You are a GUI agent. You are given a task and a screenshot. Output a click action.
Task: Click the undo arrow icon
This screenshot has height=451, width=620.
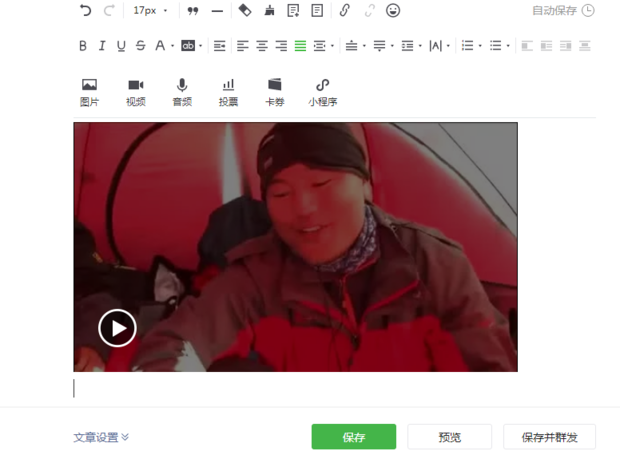[85, 10]
